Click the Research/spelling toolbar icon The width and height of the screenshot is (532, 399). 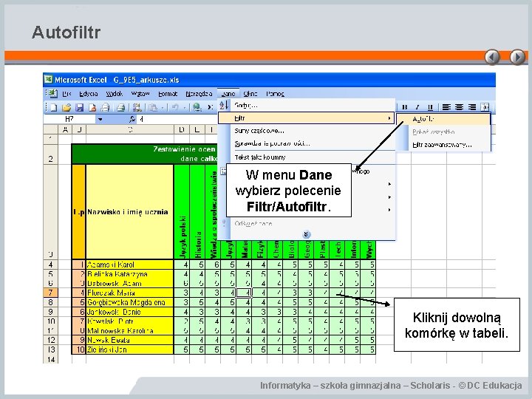(x=137, y=108)
